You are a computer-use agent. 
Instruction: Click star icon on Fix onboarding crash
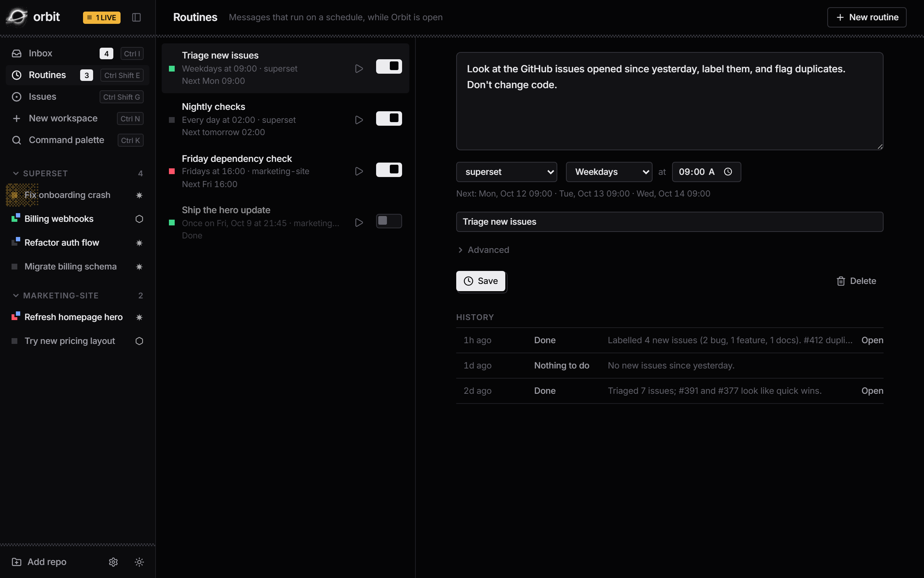tap(139, 195)
